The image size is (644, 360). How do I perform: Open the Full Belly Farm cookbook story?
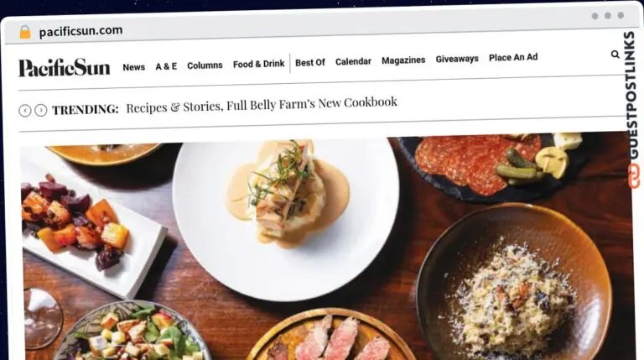[262, 105]
